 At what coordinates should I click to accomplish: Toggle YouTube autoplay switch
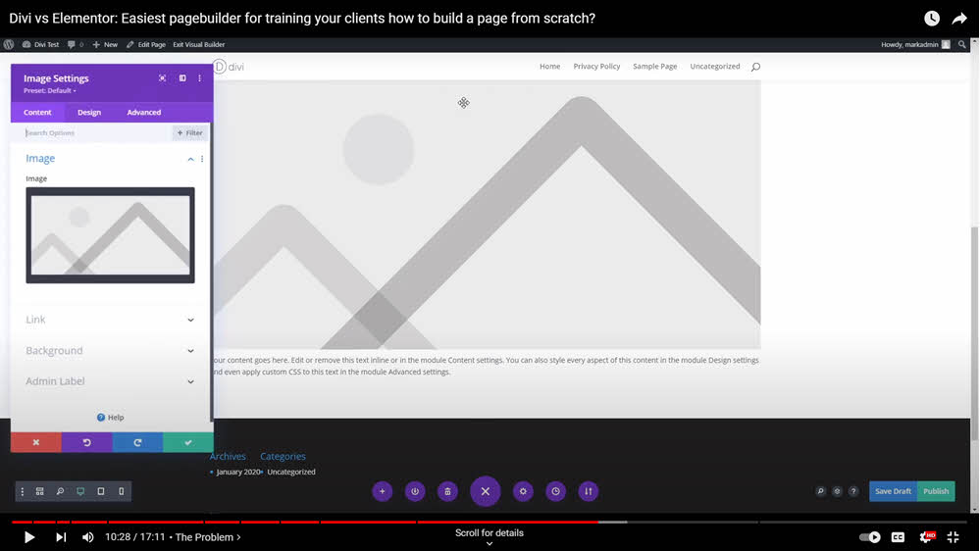coord(869,537)
